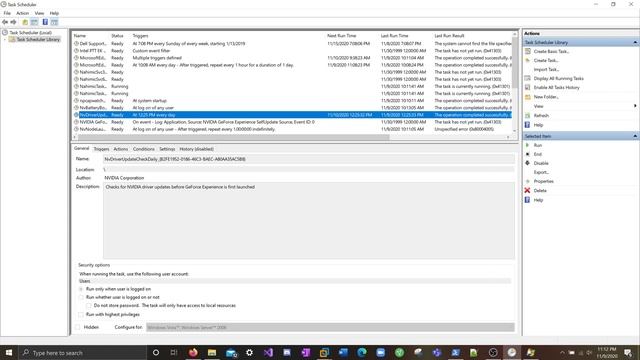
Task: Collapse Task Scheduler Library actions section
Action: tap(635, 42)
